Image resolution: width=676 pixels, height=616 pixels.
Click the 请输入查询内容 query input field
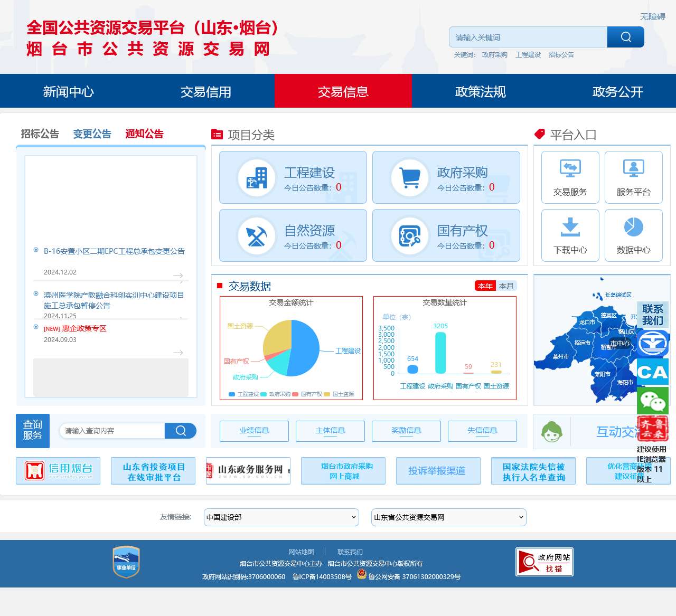(112, 431)
